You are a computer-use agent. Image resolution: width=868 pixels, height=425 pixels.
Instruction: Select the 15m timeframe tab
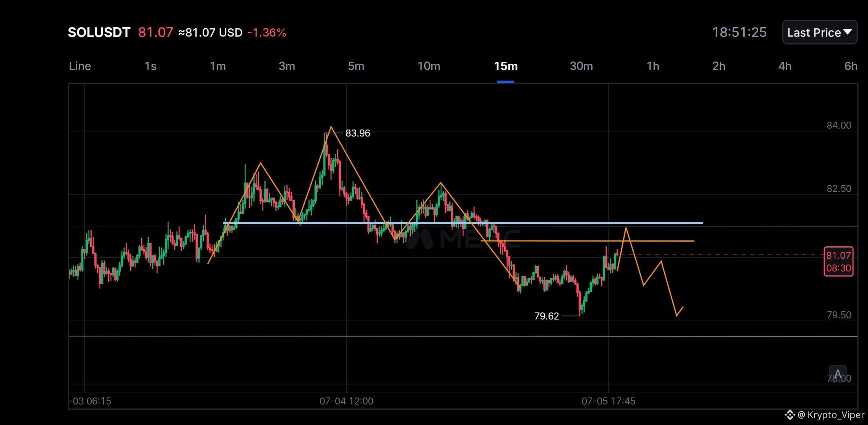pos(506,66)
